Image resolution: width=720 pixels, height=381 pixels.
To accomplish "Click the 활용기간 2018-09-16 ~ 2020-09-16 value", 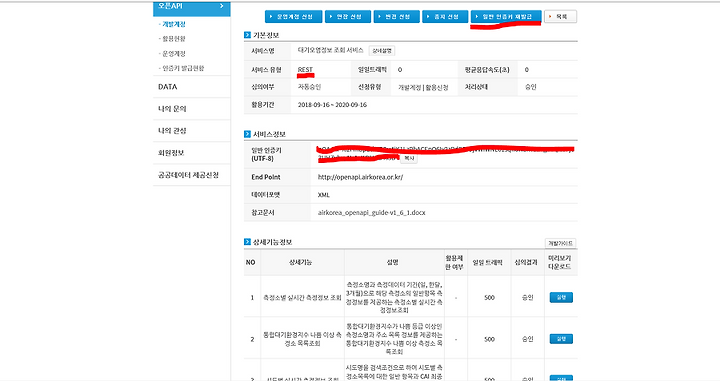I will pyautogui.click(x=332, y=105).
